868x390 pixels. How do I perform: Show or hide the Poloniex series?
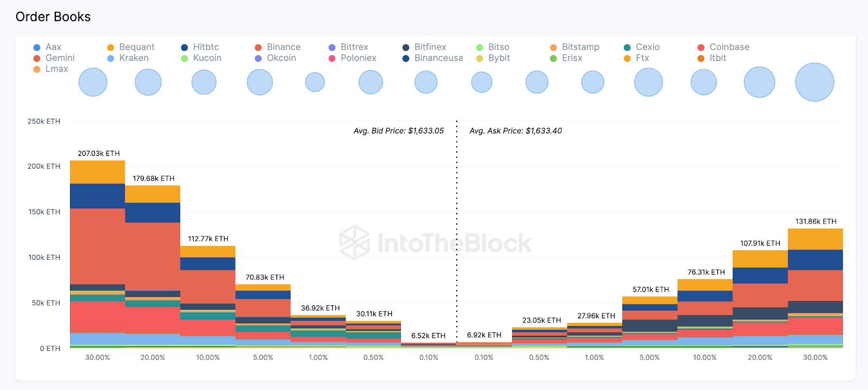(x=358, y=58)
